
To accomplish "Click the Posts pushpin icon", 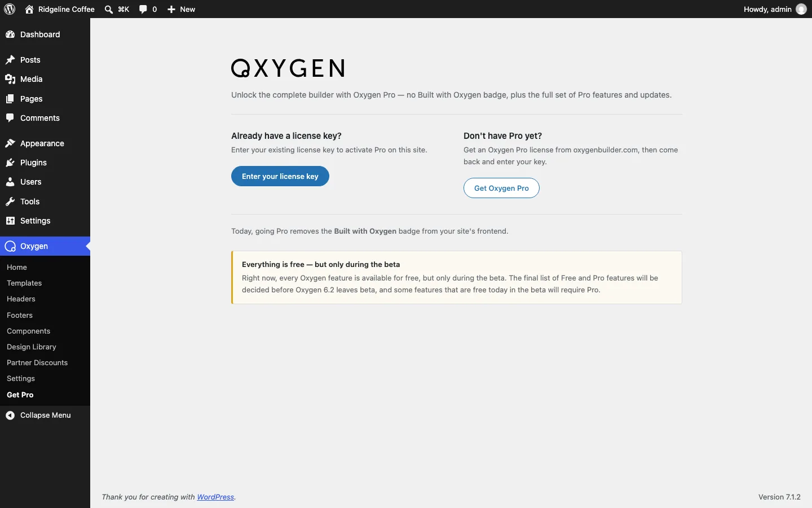I will (10, 60).
